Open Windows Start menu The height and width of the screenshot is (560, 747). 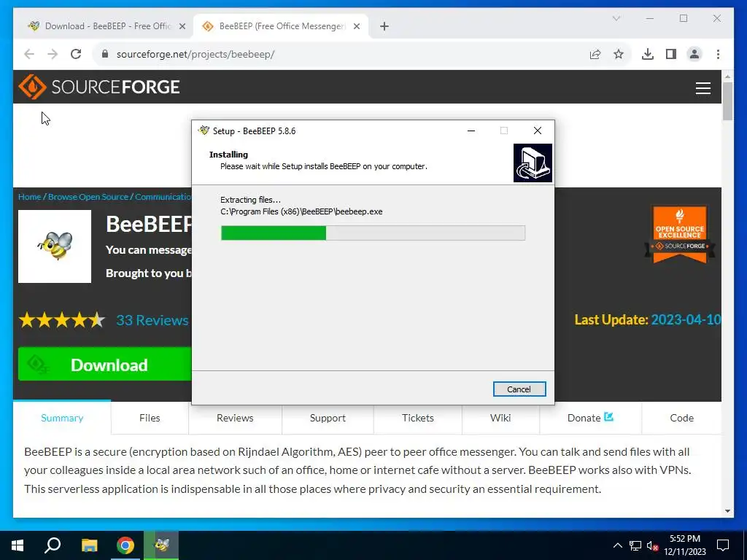[x=18, y=545]
